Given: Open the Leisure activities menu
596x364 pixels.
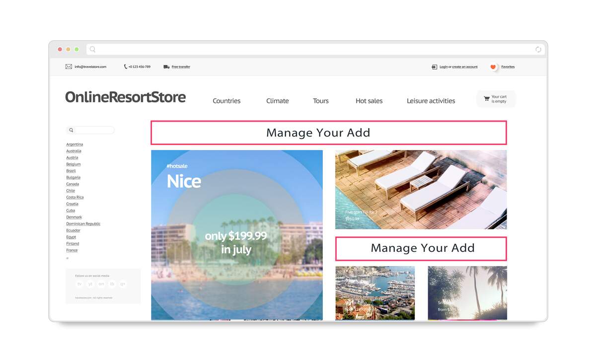Looking at the screenshot, I should pyautogui.click(x=431, y=101).
